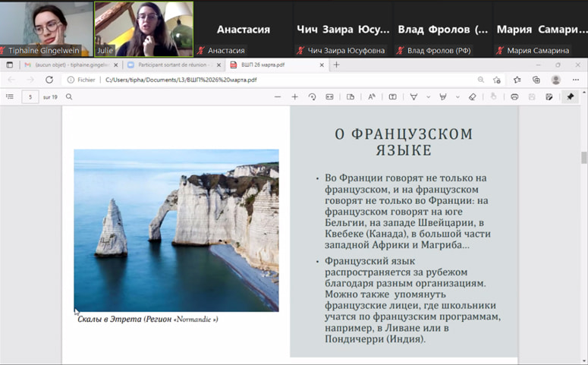This screenshot has width=588, height=365.
Task: Zoom out of the PDF document
Action: [x=277, y=97]
